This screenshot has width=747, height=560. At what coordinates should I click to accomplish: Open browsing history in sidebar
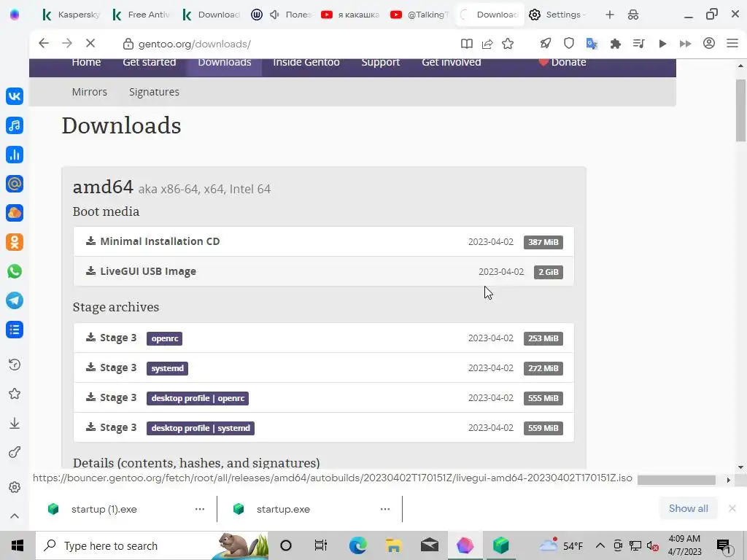pos(15,365)
